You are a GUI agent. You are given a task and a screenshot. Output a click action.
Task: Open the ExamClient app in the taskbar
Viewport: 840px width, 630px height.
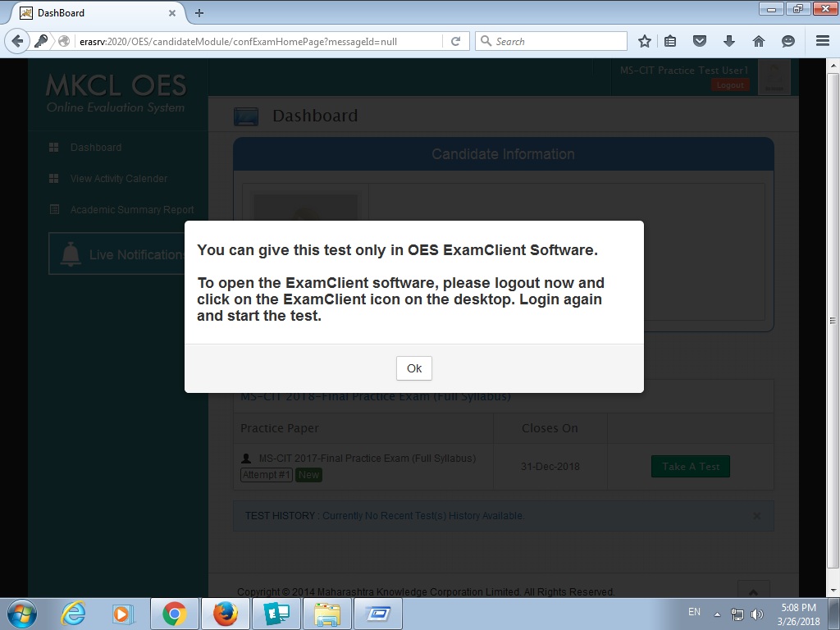point(276,614)
